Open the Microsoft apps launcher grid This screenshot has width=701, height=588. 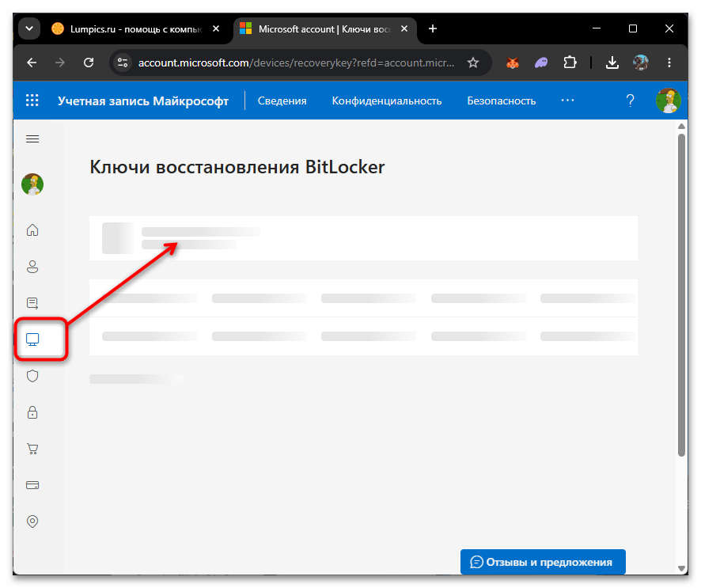click(32, 101)
